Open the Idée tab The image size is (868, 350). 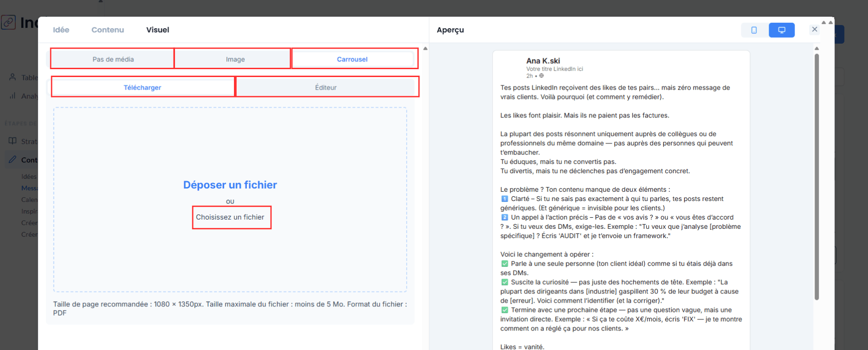pos(61,30)
